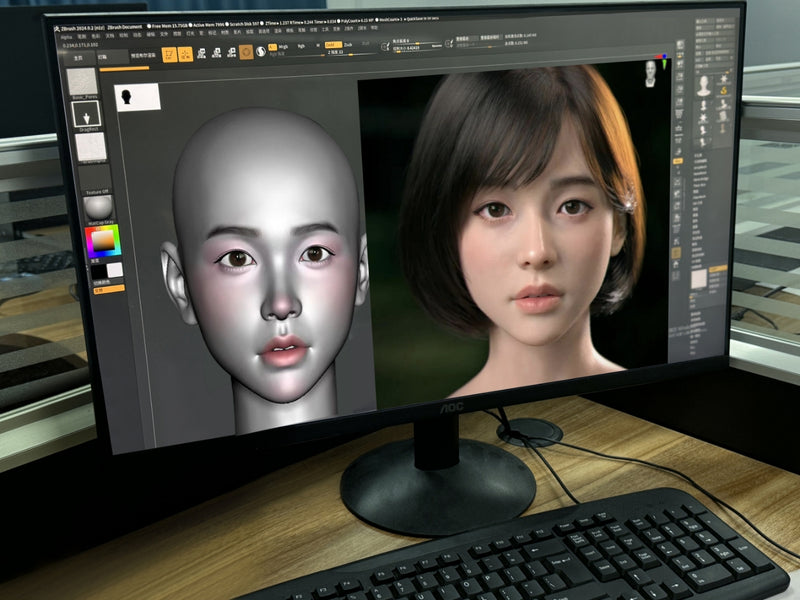Toggle the Mrgb paint mode
Screen dimensions: 800x600
point(271,48)
